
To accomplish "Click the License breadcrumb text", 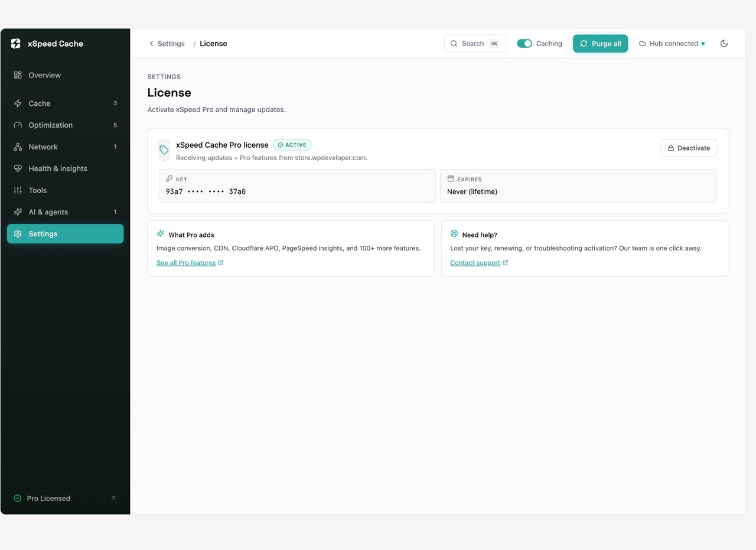I will click(x=213, y=44).
